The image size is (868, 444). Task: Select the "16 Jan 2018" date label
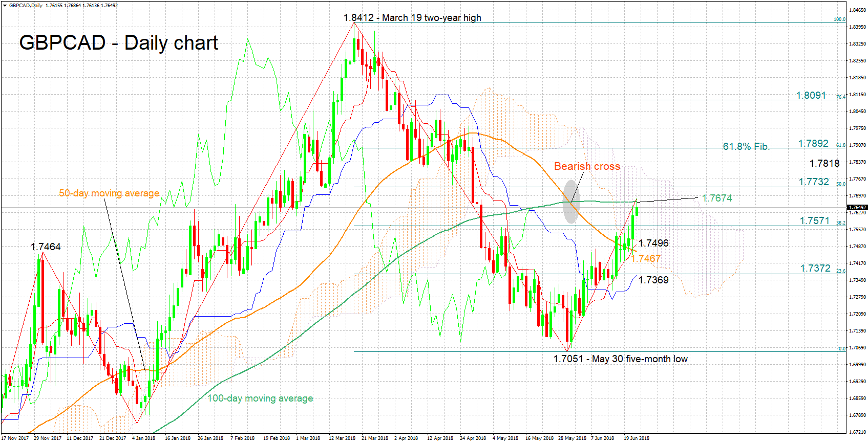tap(178, 438)
